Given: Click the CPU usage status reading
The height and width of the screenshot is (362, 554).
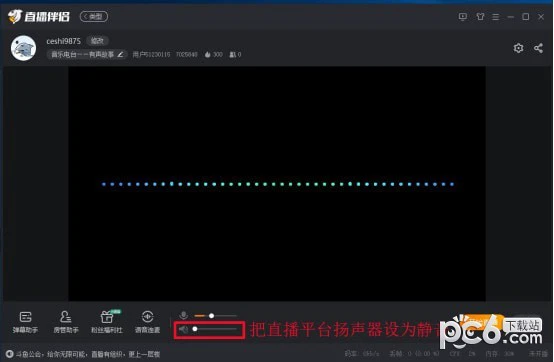Looking at the screenshot, I should pyautogui.click(x=462, y=354).
